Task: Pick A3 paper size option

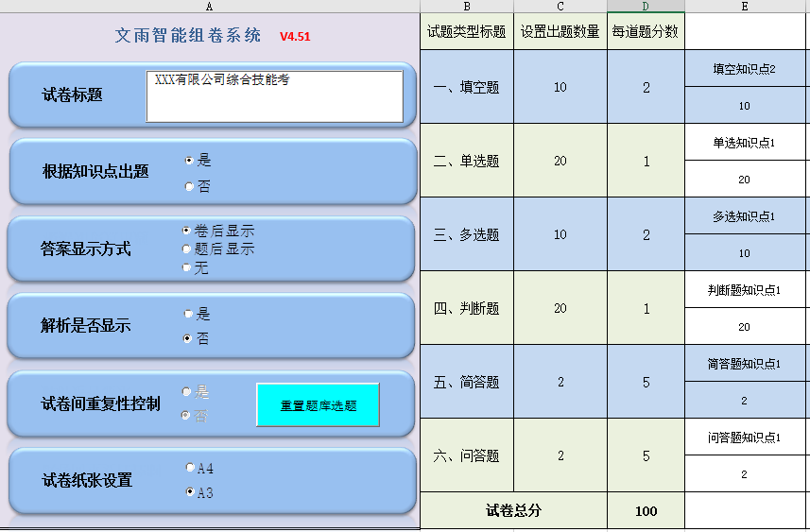Action: click(x=189, y=492)
